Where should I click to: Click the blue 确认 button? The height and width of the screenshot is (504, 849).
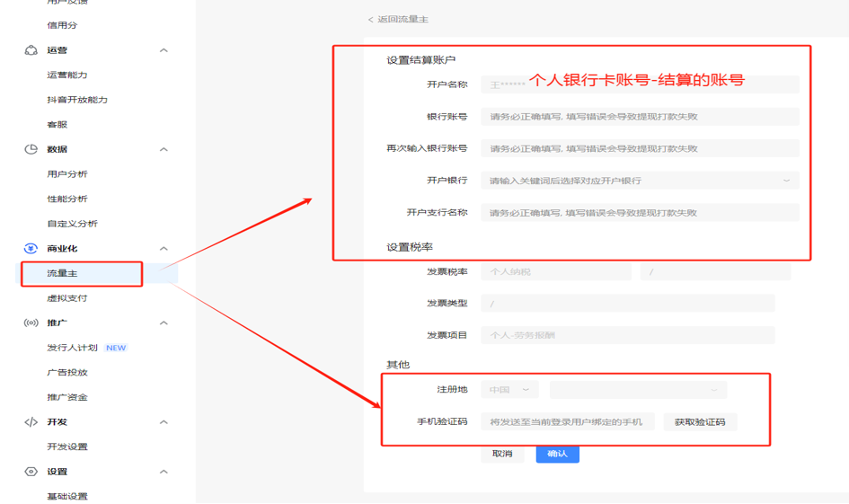click(557, 454)
